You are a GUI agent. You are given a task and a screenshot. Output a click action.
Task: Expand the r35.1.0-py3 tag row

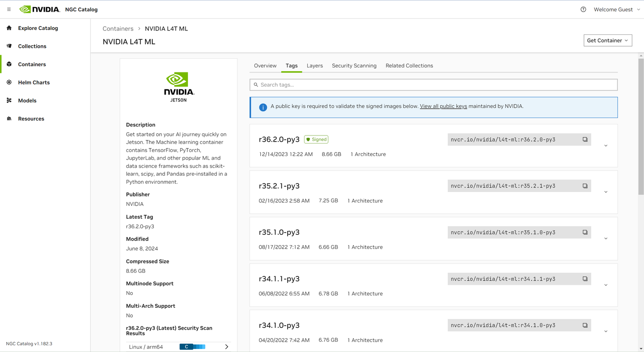pyautogui.click(x=606, y=238)
